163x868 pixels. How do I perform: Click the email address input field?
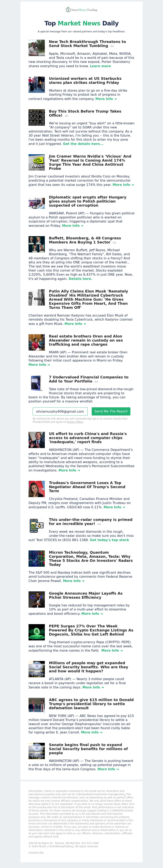pos(60,411)
